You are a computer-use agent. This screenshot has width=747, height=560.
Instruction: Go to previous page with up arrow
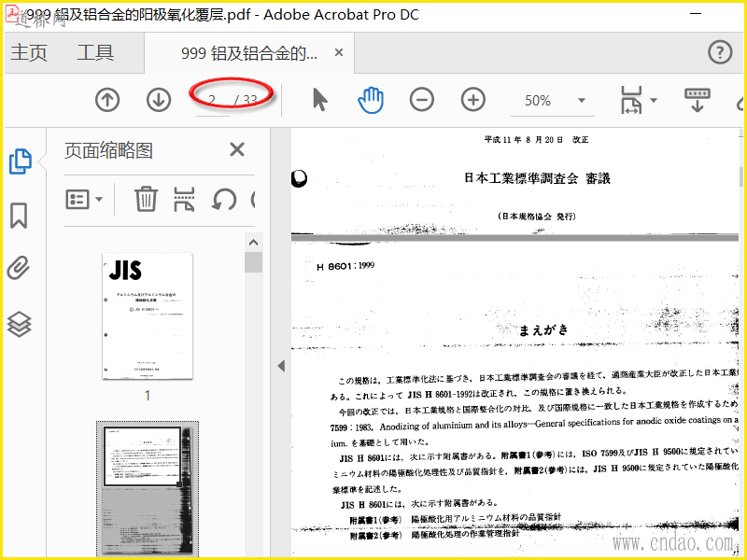tap(107, 101)
